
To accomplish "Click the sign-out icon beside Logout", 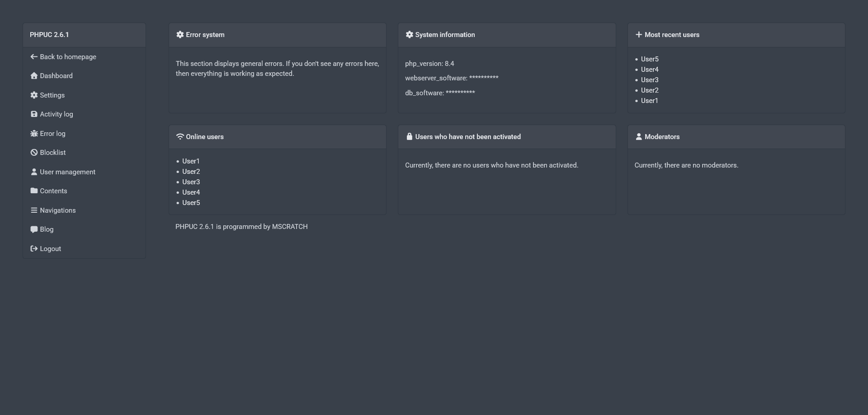I will tap(34, 249).
